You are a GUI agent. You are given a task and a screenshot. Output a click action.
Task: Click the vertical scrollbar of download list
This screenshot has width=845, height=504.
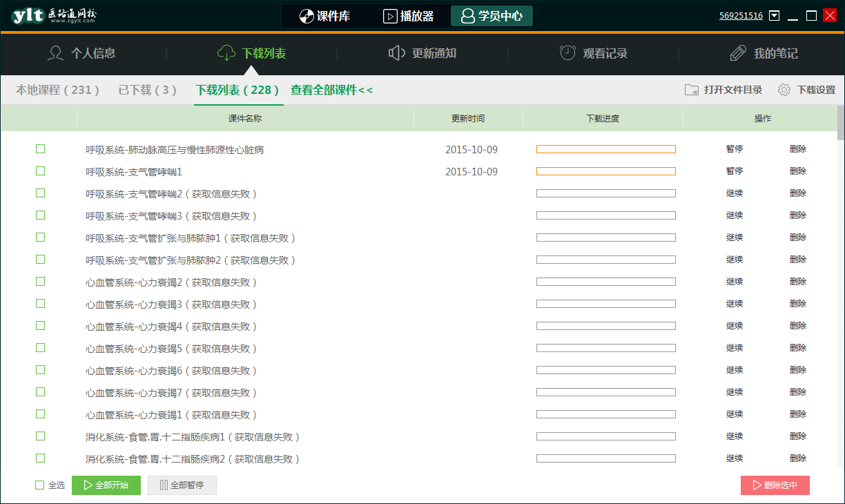pyautogui.click(x=840, y=123)
